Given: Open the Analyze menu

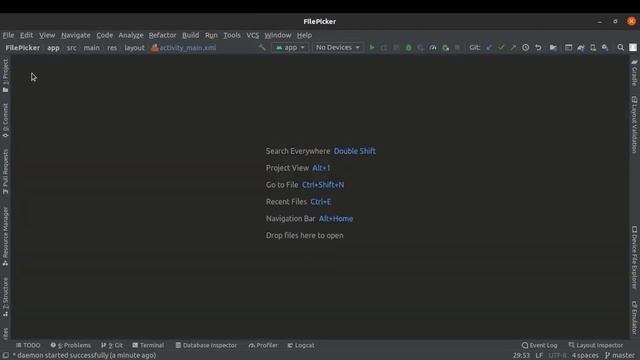Looking at the screenshot, I should (131, 35).
